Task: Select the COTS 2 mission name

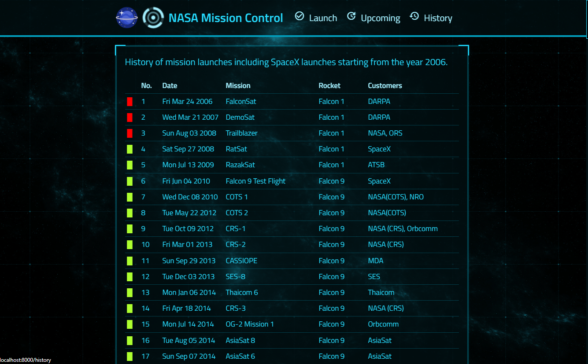Action: (237, 213)
